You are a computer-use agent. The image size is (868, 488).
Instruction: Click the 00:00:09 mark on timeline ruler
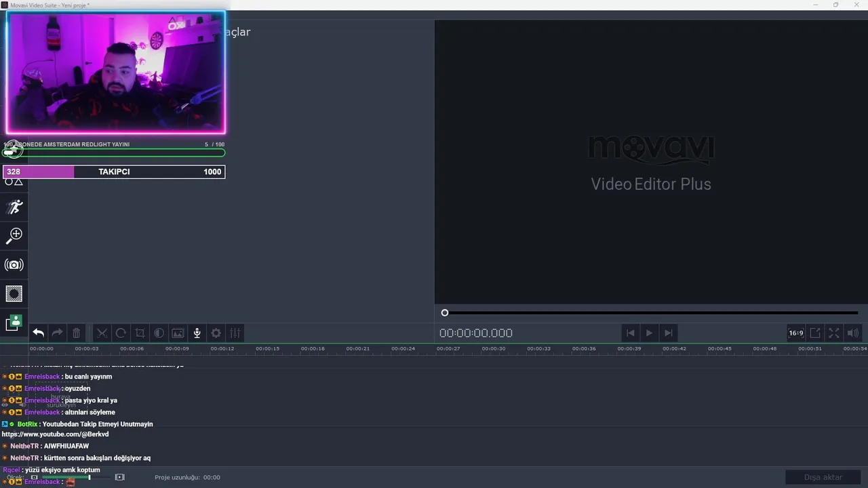pos(177,348)
